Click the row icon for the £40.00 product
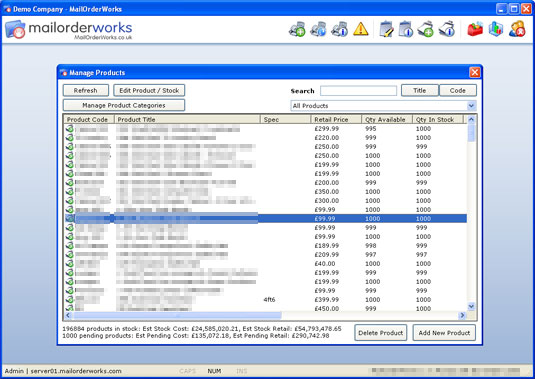535x379 pixels. [x=70, y=263]
